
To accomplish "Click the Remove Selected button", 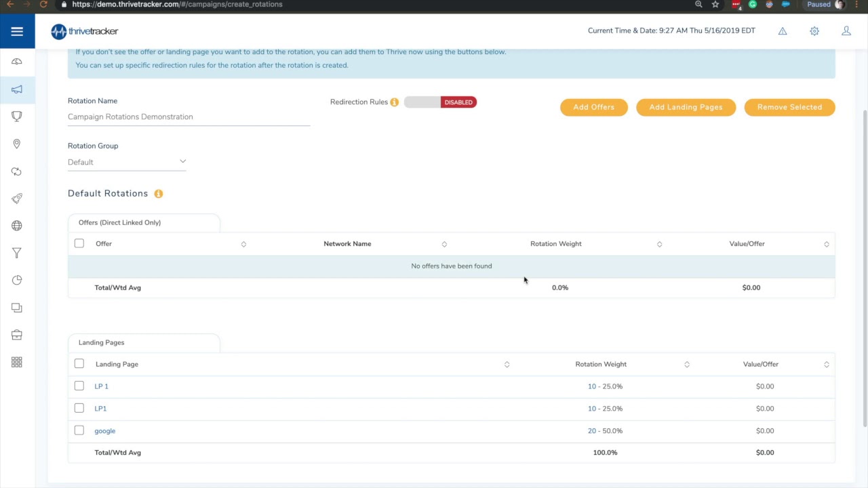I will [x=789, y=107].
